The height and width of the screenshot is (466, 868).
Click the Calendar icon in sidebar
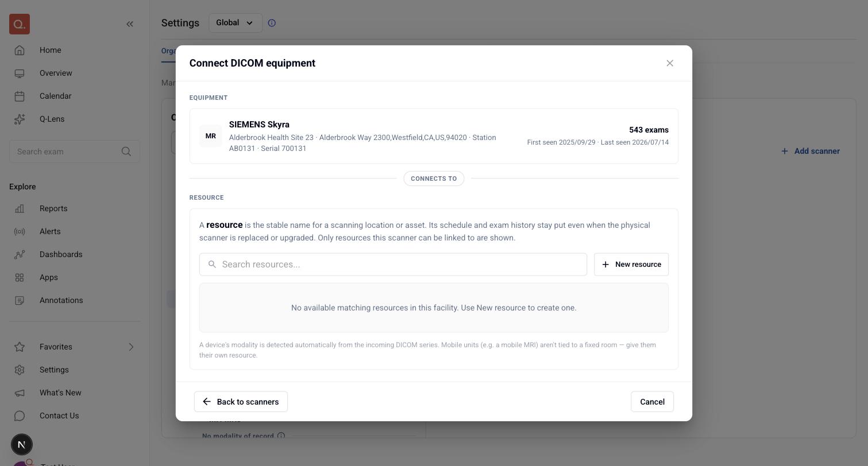coord(20,96)
